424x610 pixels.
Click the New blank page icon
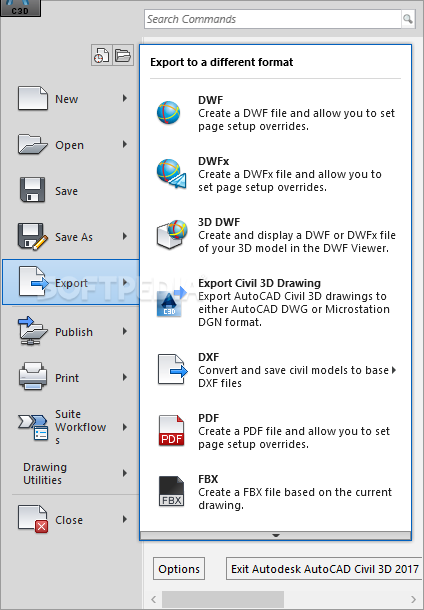pyautogui.click(x=33, y=98)
